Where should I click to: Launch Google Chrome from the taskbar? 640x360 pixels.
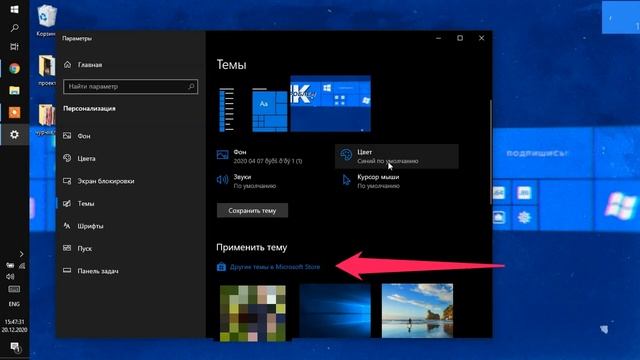click(x=14, y=69)
